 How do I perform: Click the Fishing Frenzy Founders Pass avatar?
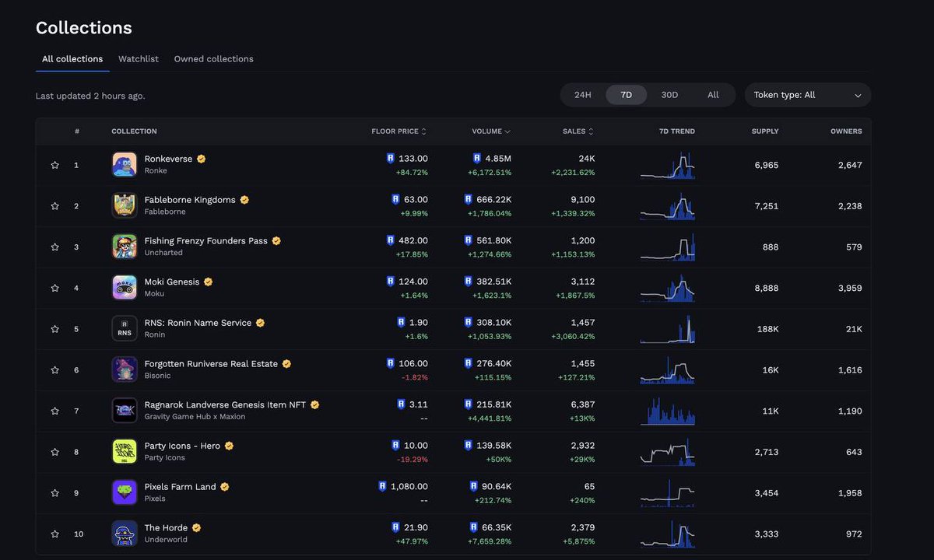coord(125,247)
